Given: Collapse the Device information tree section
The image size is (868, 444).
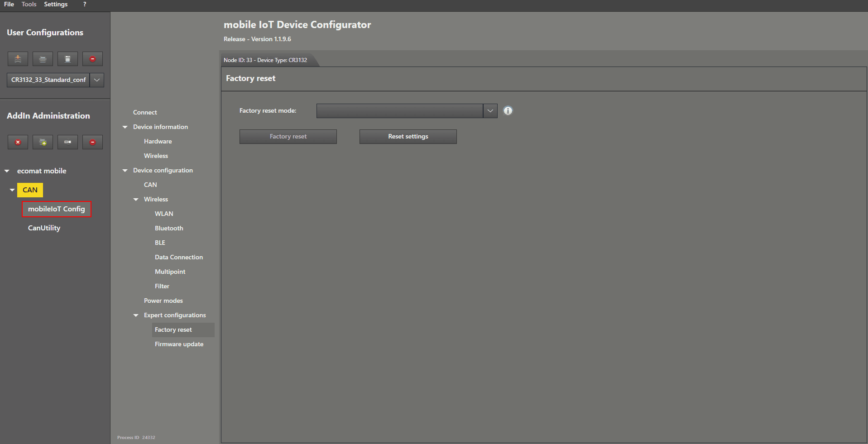Looking at the screenshot, I should (x=125, y=127).
